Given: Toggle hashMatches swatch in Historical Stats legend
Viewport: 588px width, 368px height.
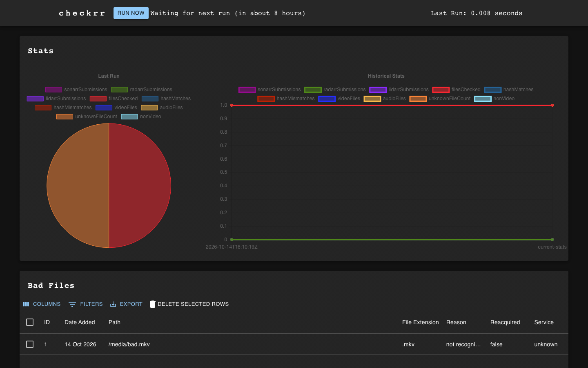Looking at the screenshot, I should pyautogui.click(x=493, y=90).
